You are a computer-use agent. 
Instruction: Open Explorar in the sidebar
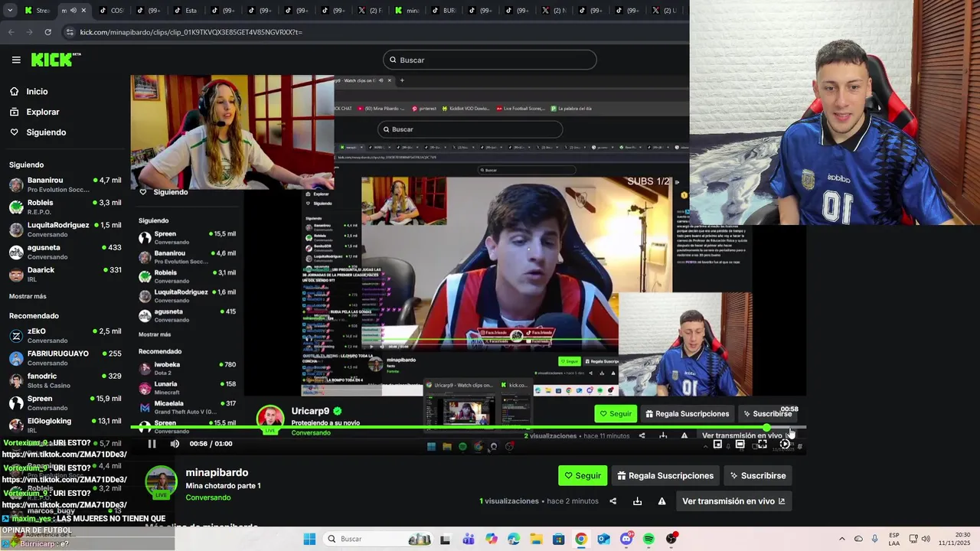click(x=42, y=112)
